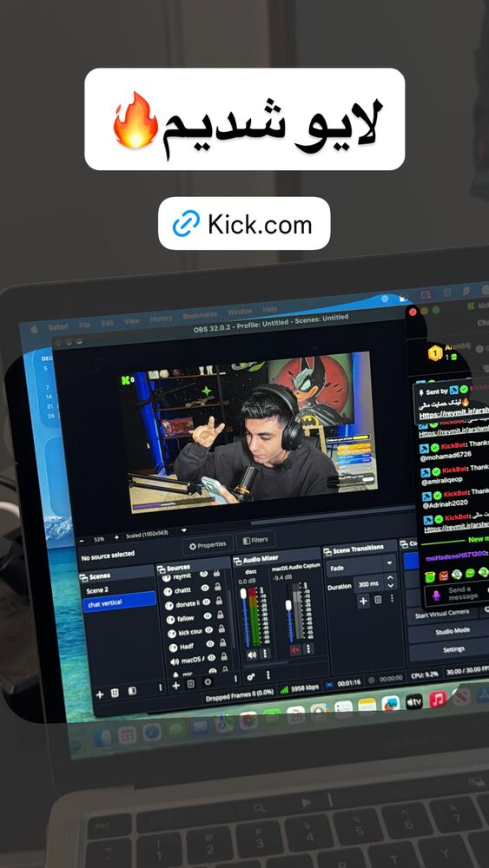Open the preview scaling dropdown arrow
Screen dimensions: 489x868
point(184,530)
